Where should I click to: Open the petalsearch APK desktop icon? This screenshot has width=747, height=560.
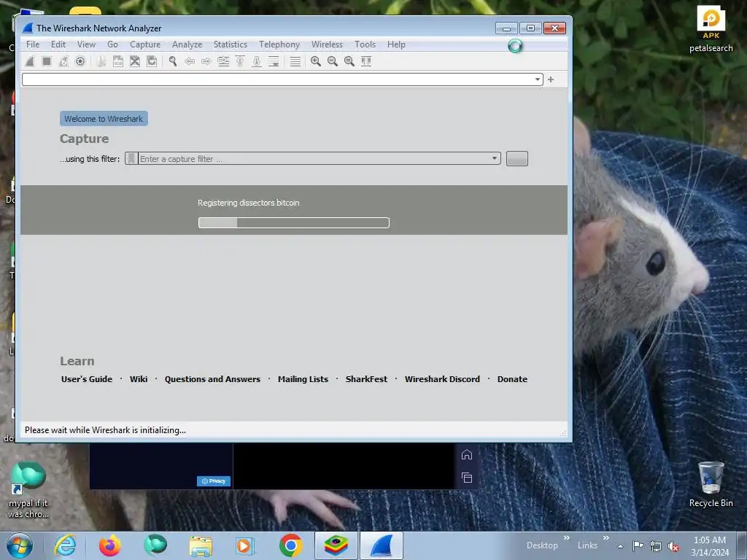(711, 28)
